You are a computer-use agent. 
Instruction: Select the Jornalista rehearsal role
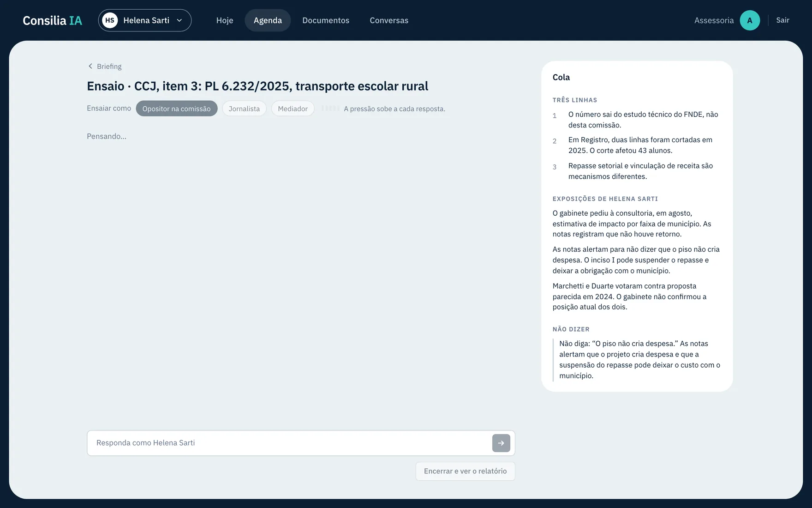click(244, 109)
